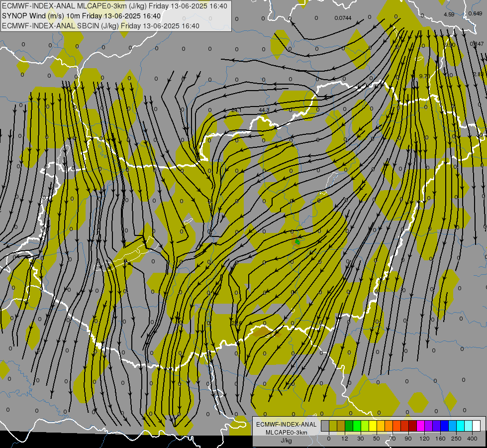Click the violet swatch before the 160 tick

click(x=436, y=426)
